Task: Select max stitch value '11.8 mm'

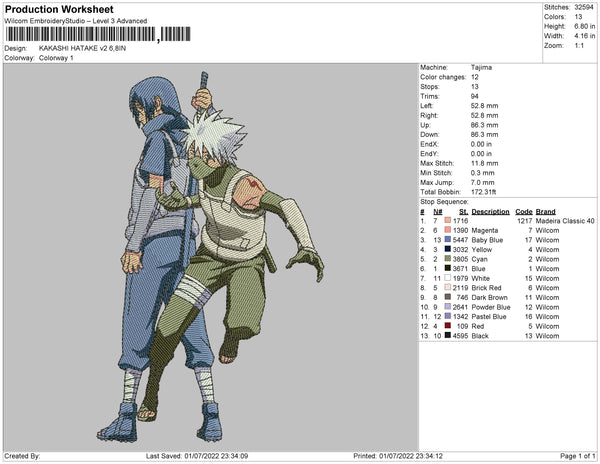Action: pyautogui.click(x=484, y=163)
